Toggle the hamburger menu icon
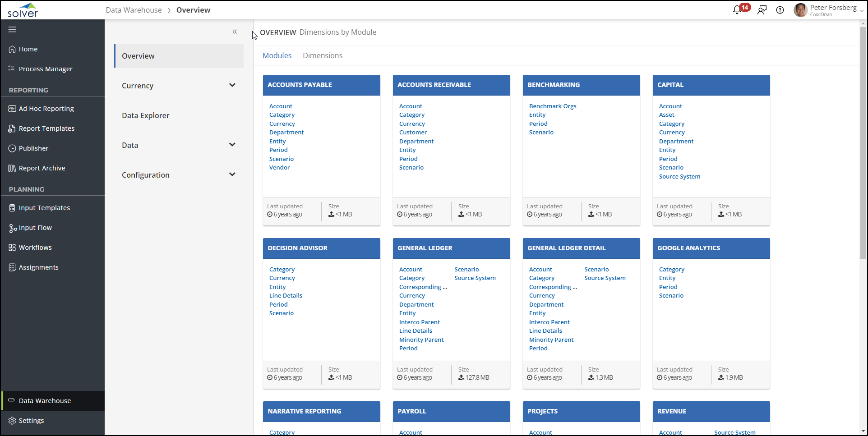This screenshot has width=868, height=436. (x=12, y=29)
